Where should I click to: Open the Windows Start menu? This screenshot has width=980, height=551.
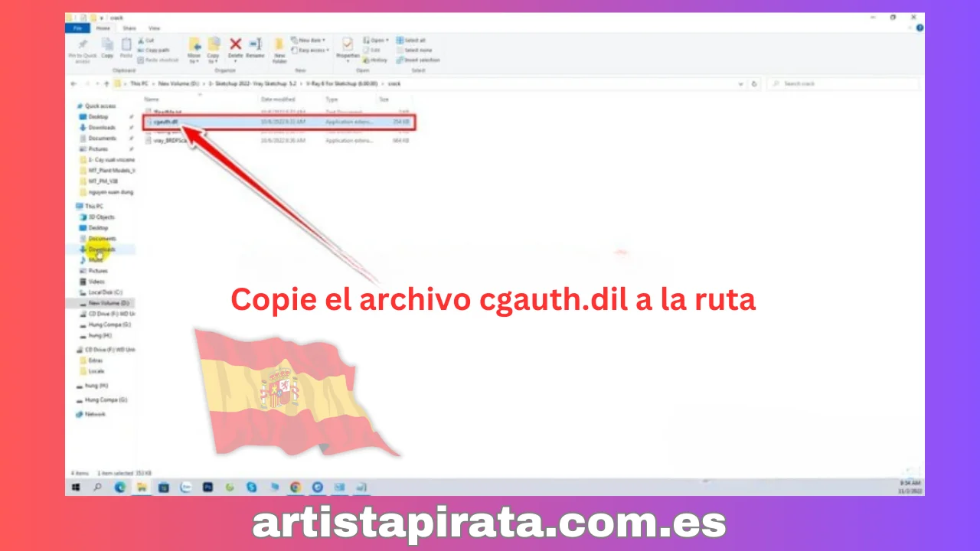(x=76, y=487)
